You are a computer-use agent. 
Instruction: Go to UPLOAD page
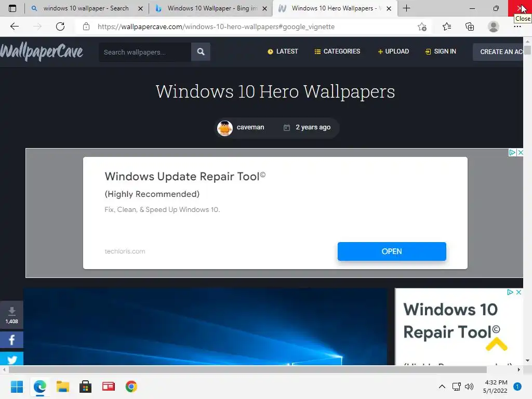(x=393, y=51)
